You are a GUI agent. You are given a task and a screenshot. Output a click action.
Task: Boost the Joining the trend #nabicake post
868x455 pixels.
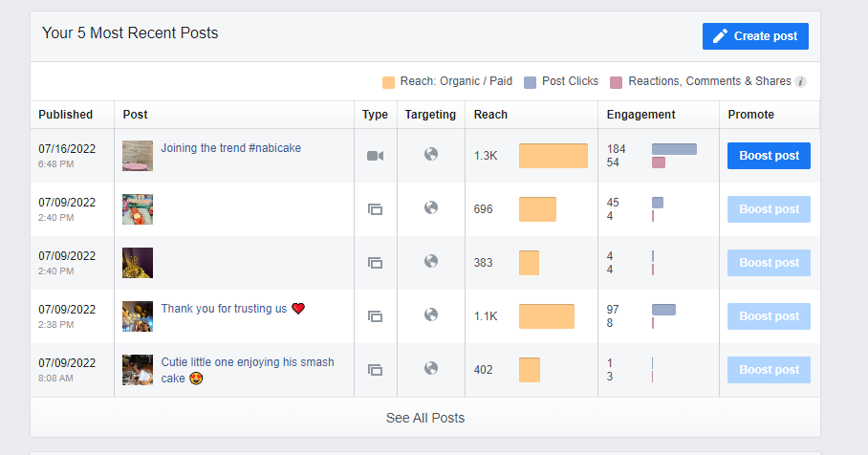coord(769,156)
